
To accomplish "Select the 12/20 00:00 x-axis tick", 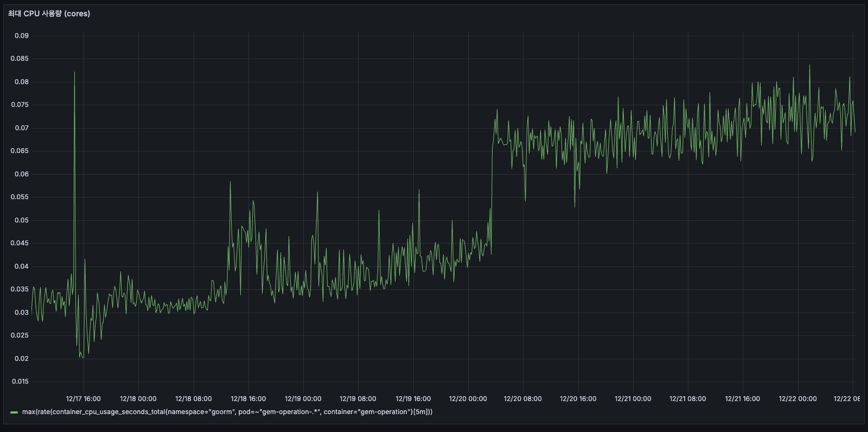I will tap(468, 399).
